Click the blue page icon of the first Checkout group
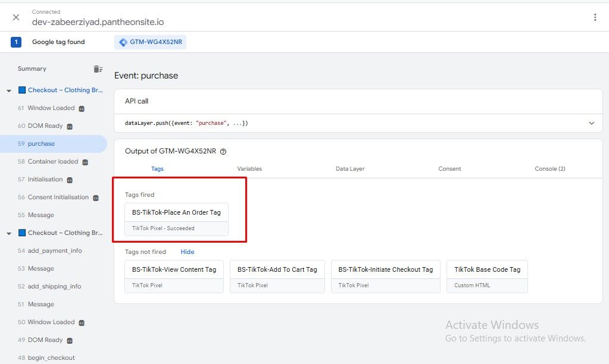This screenshot has width=609, height=364. coord(22,90)
